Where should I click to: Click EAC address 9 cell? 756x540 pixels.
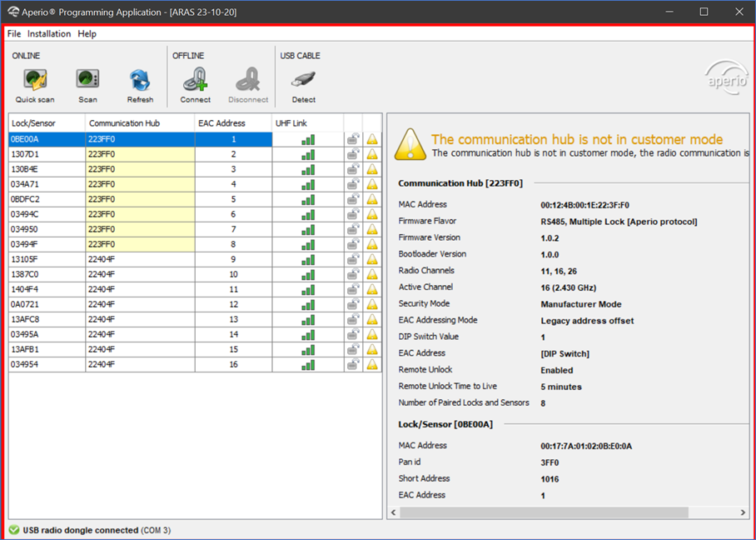[x=233, y=259]
